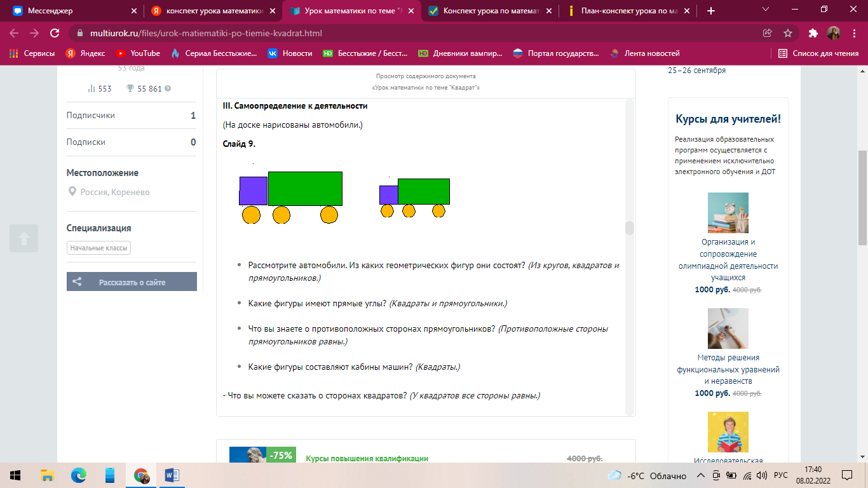Open the notification center icon
868x488 pixels.
pos(847,475)
